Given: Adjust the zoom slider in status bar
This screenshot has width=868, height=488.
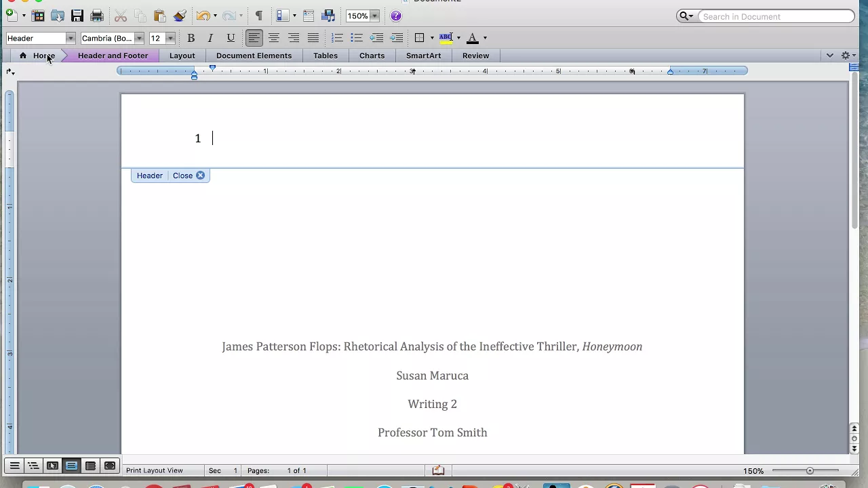Looking at the screenshot, I should click(x=810, y=470).
